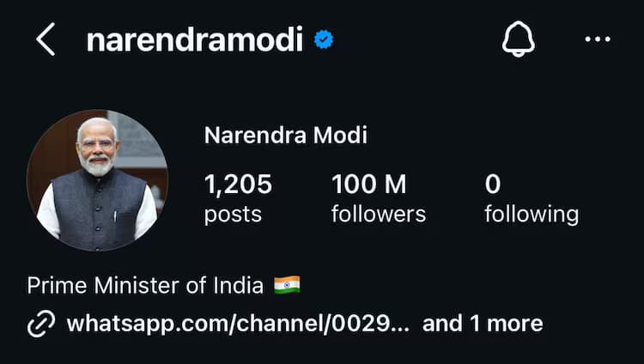
Task: Click the truncated '0029...' part of link
Action: (x=380, y=324)
